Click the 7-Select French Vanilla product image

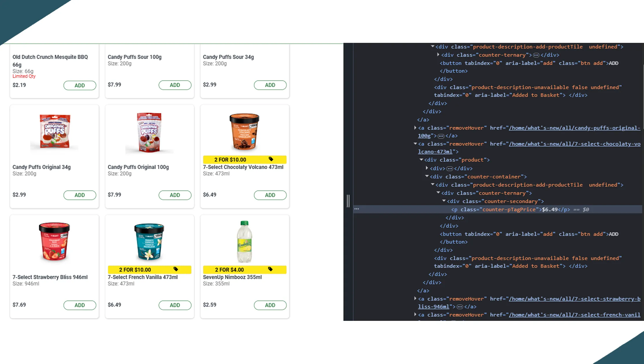pos(149,242)
